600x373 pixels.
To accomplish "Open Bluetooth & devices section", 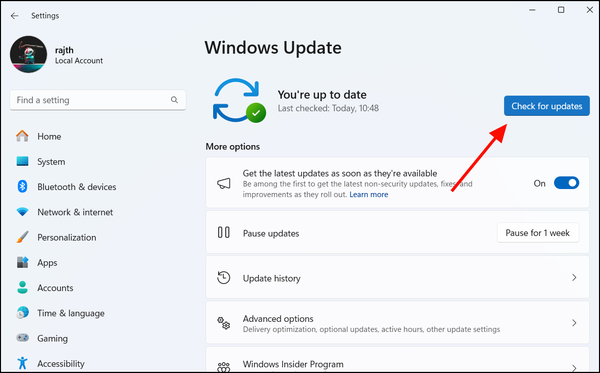I will (x=77, y=187).
